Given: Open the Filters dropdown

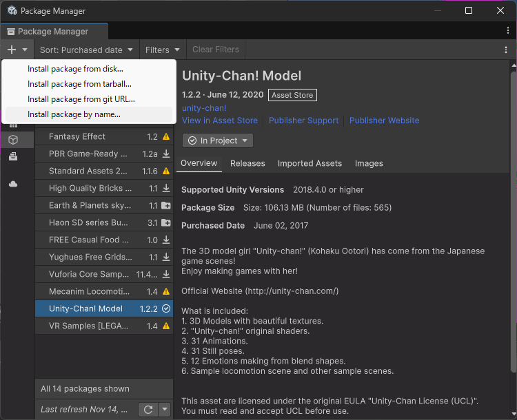Looking at the screenshot, I should click(163, 50).
